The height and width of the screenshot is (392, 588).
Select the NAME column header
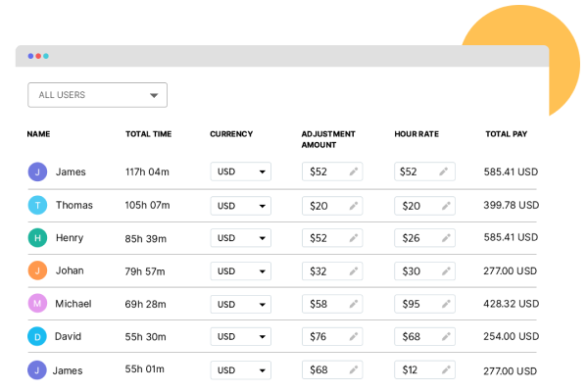(38, 134)
